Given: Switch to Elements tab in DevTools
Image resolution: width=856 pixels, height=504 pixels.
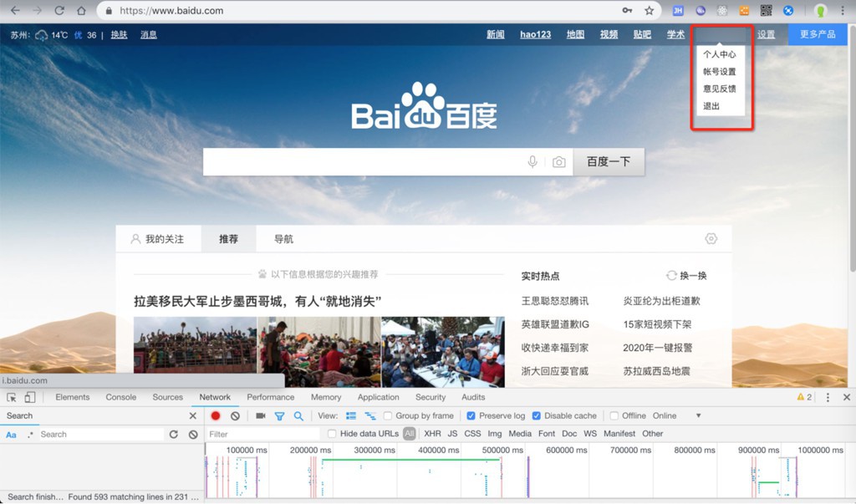Looking at the screenshot, I should (72, 397).
